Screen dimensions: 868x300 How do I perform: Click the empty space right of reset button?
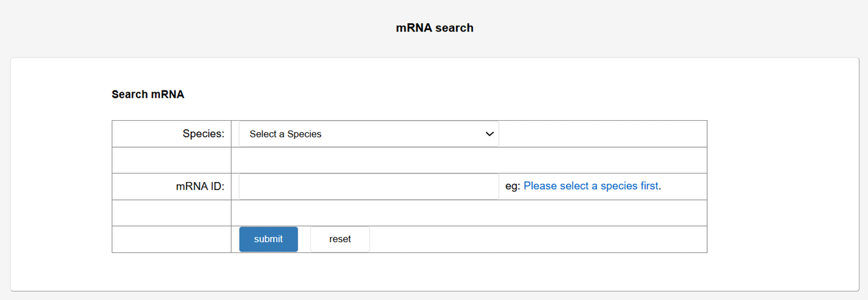pyautogui.click(x=537, y=239)
